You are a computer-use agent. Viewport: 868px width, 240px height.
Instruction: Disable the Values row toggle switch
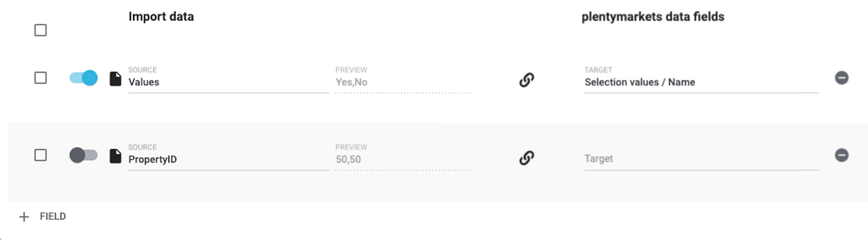click(84, 78)
